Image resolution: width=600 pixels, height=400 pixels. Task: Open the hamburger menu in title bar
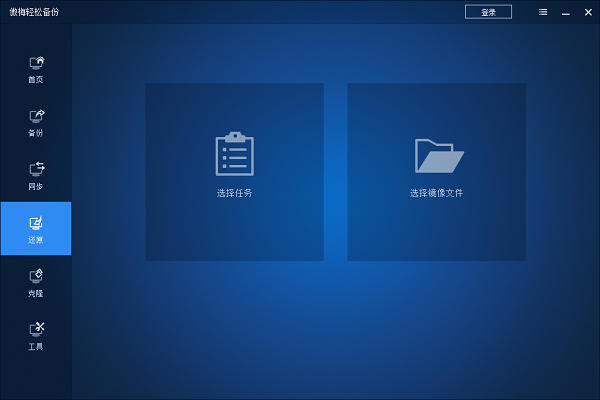pos(542,12)
